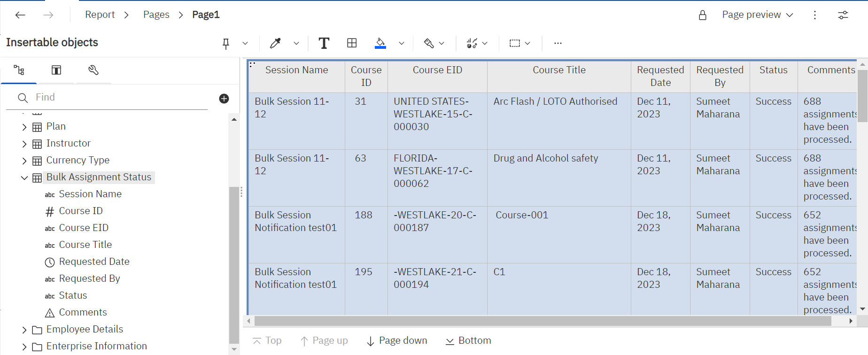The width and height of the screenshot is (868, 355).
Task: Select Course ID data item
Action: (x=81, y=211)
